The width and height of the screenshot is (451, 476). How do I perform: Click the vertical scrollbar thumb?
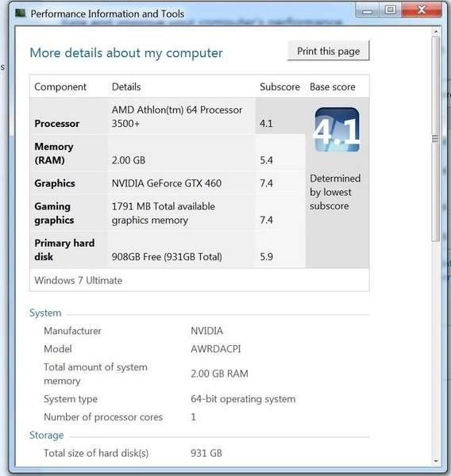click(x=436, y=139)
